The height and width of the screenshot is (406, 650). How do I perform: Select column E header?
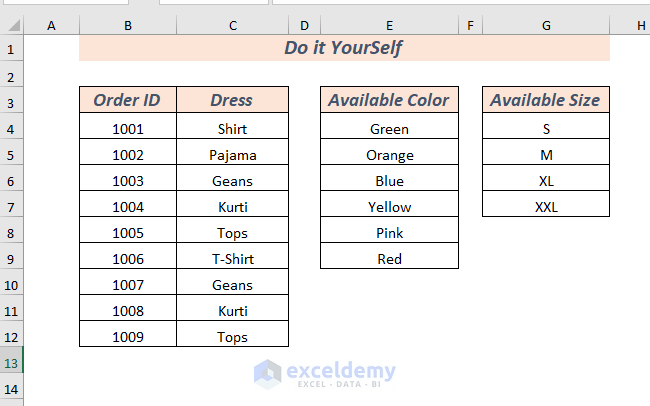(x=389, y=24)
